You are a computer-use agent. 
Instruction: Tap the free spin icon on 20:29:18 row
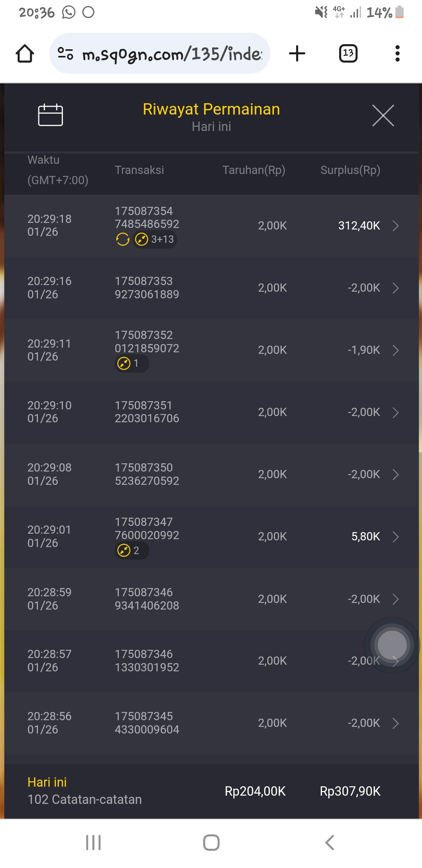(123, 239)
